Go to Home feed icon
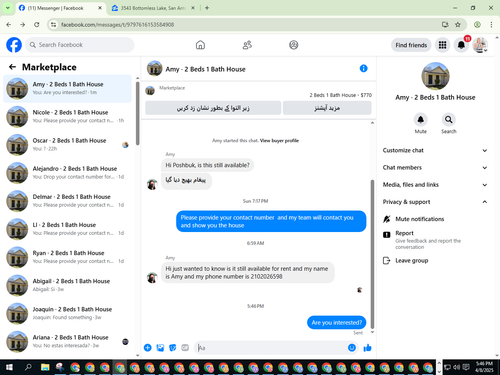The width and height of the screenshot is (500, 375). (x=200, y=45)
